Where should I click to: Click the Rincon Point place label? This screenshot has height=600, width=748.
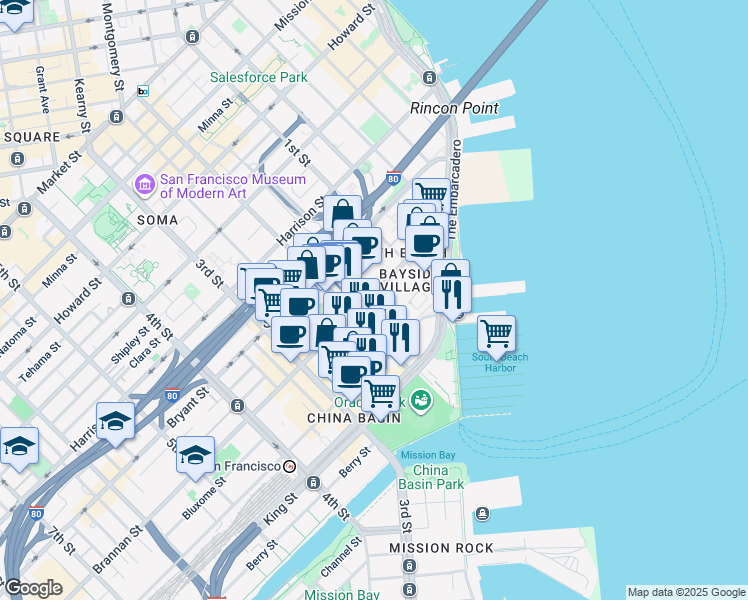click(454, 108)
